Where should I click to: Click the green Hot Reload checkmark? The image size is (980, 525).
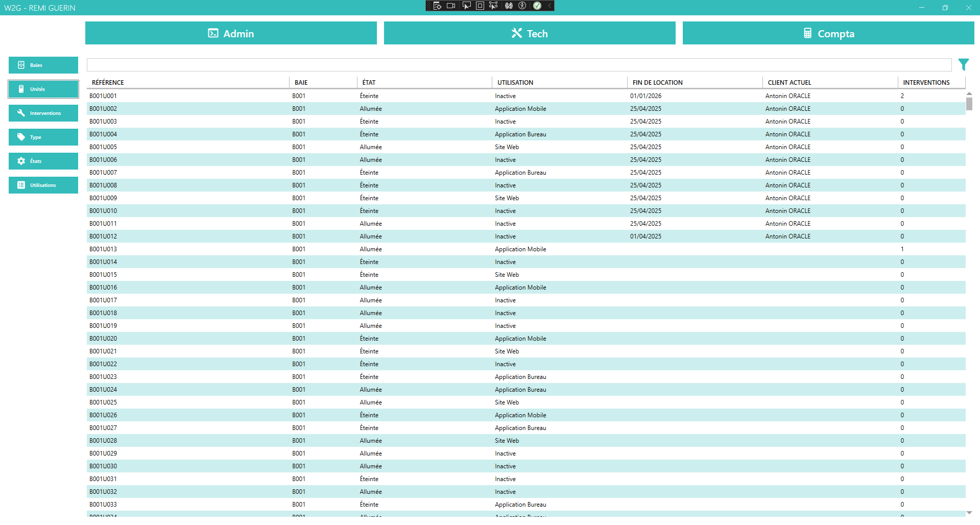[537, 6]
